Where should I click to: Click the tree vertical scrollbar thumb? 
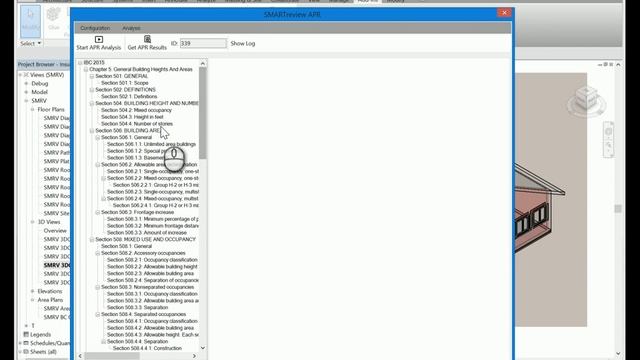tap(203, 113)
